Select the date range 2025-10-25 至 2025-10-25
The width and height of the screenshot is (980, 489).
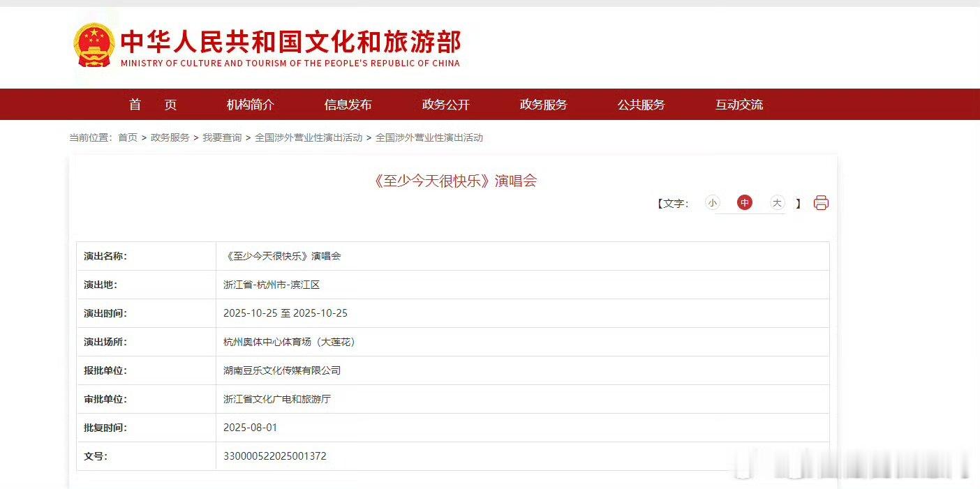click(285, 313)
